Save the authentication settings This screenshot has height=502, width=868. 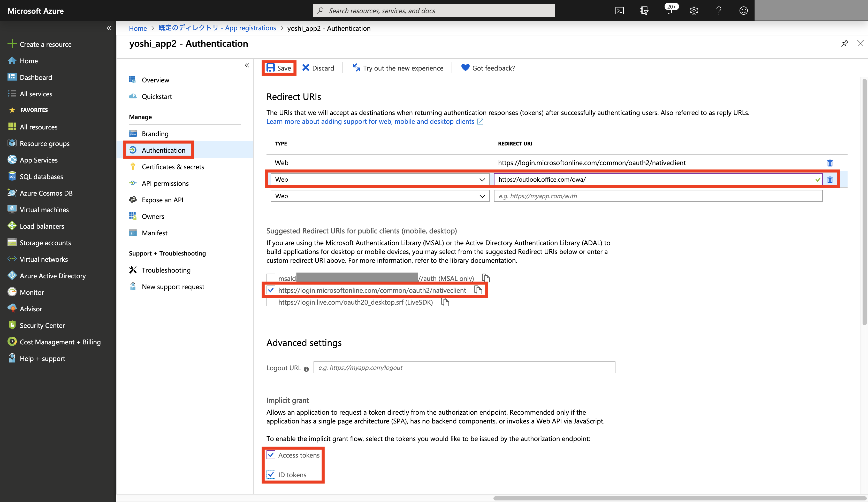point(279,68)
